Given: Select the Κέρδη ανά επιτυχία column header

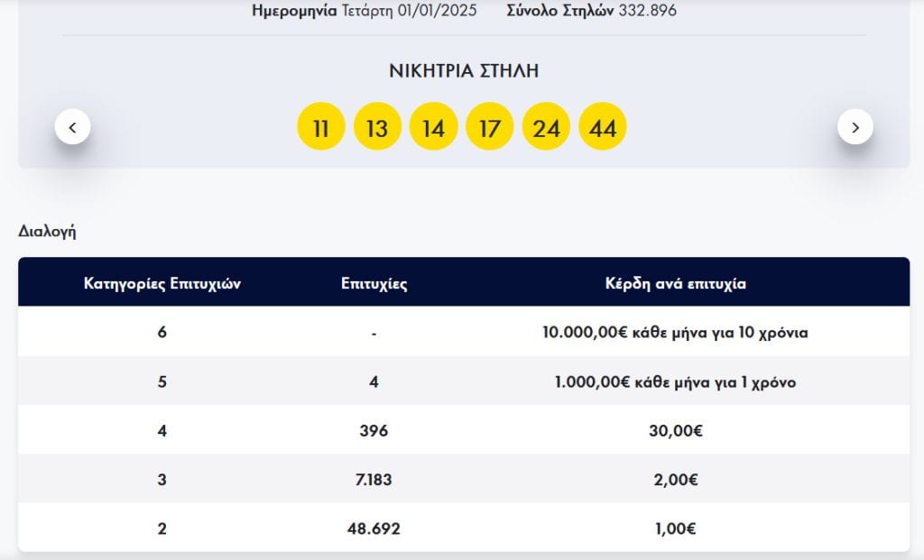Looking at the screenshot, I should tap(675, 283).
